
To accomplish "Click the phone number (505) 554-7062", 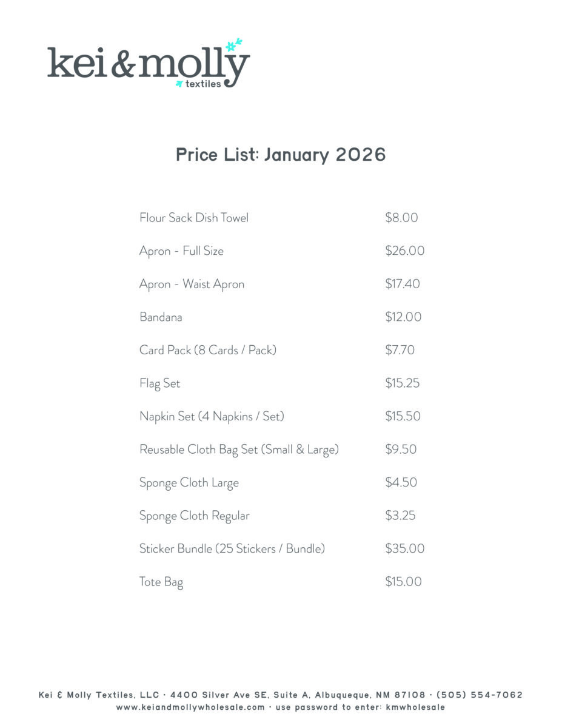I will [x=479, y=695].
